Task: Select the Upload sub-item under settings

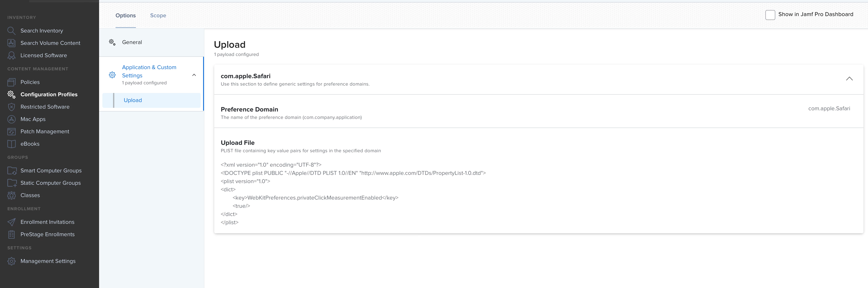Action: (x=151, y=100)
